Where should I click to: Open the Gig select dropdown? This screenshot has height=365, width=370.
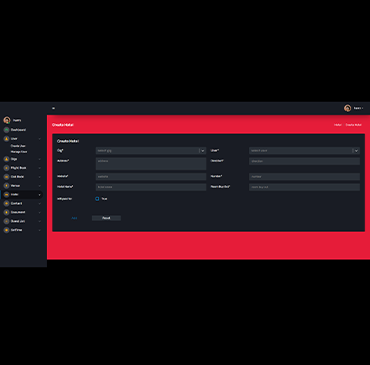(x=151, y=151)
